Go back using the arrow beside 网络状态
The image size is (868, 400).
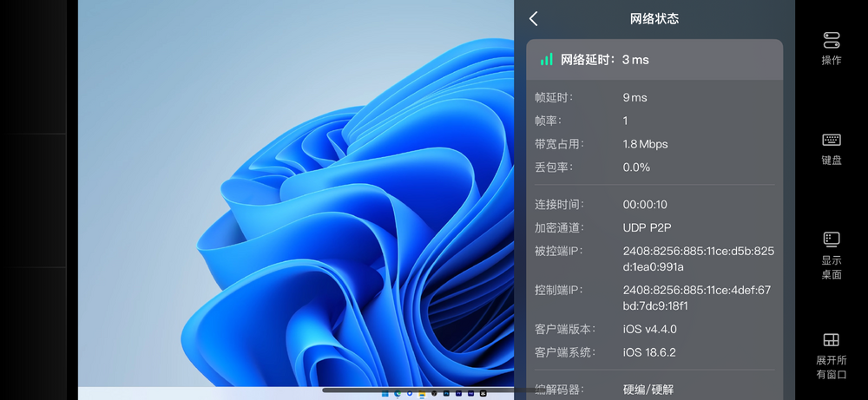[x=534, y=19]
